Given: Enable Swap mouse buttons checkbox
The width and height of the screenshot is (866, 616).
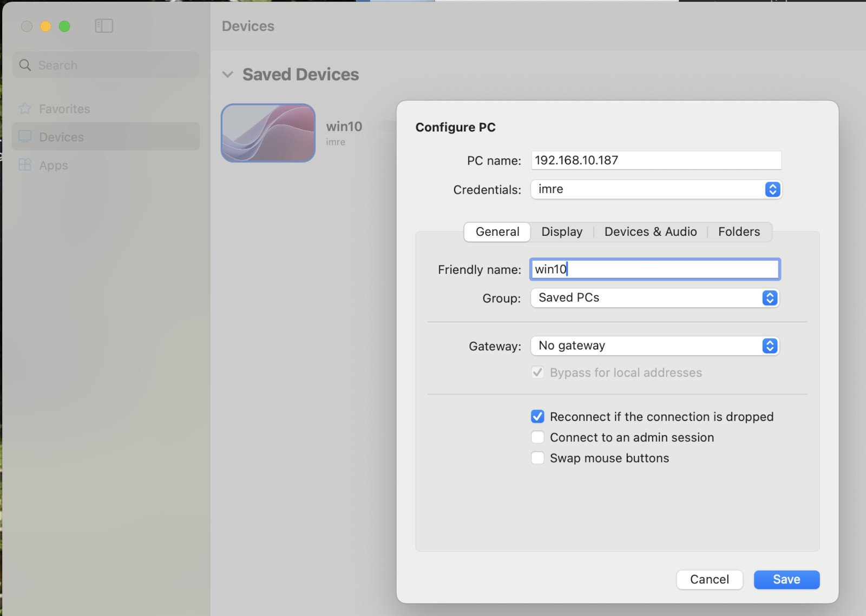Looking at the screenshot, I should click(537, 458).
